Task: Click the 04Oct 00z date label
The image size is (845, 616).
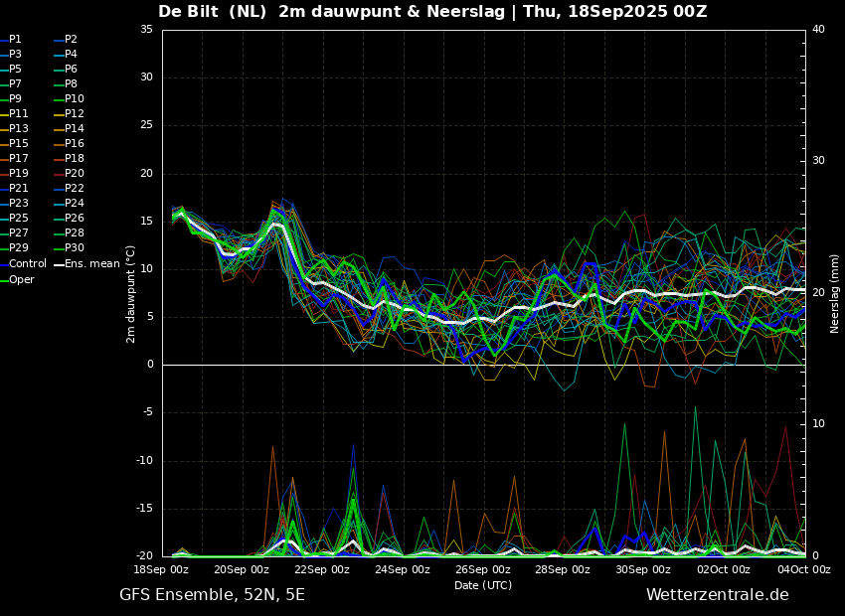Action: (803, 569)
